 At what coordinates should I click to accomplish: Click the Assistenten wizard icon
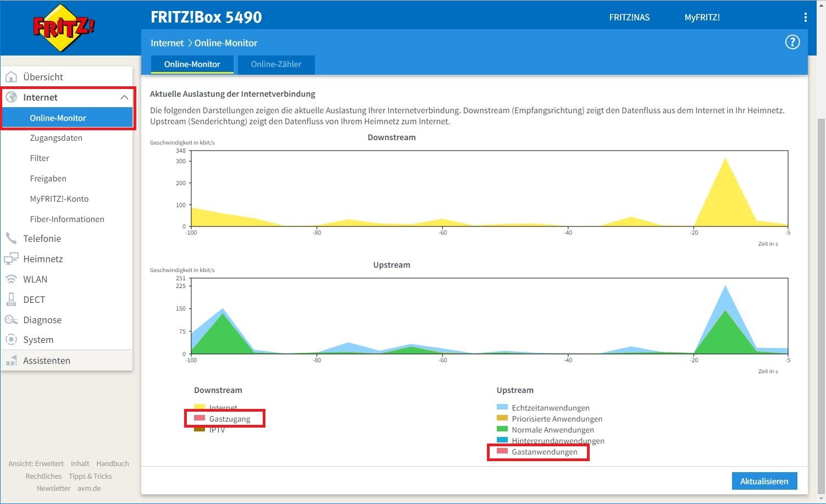11,361
